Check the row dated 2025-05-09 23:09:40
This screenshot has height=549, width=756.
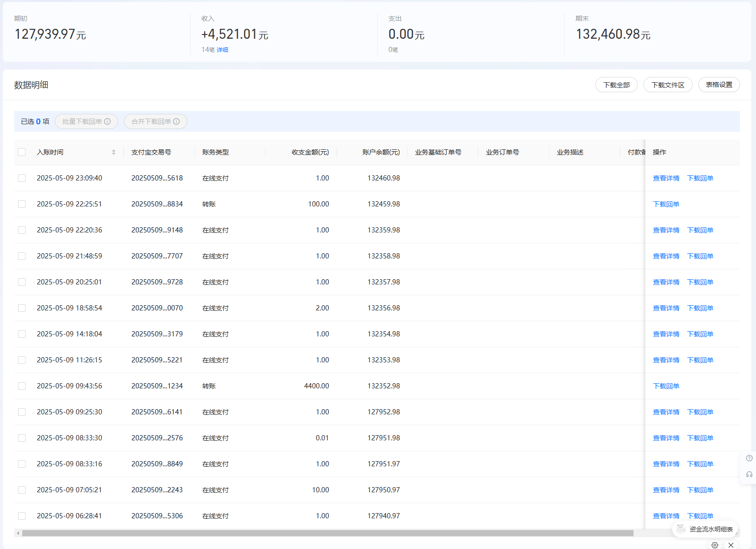point(22,178)
